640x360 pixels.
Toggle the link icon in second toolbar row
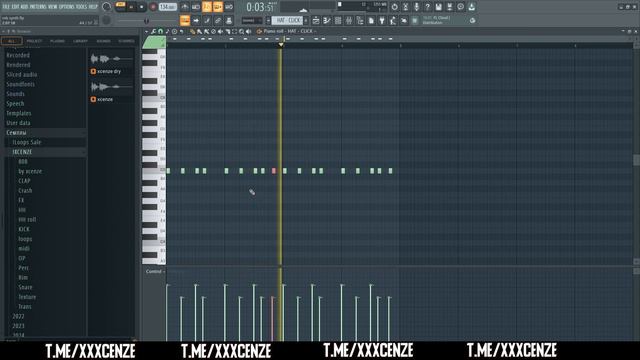(218, 20)
